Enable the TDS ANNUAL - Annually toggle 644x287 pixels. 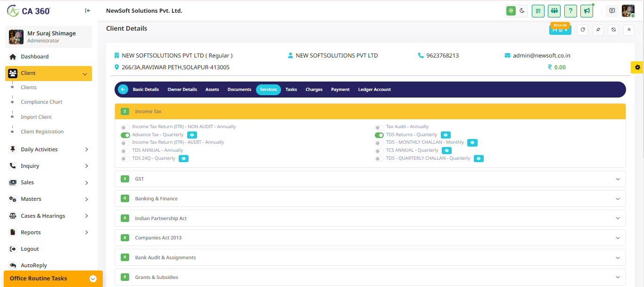tap(125, 151)
